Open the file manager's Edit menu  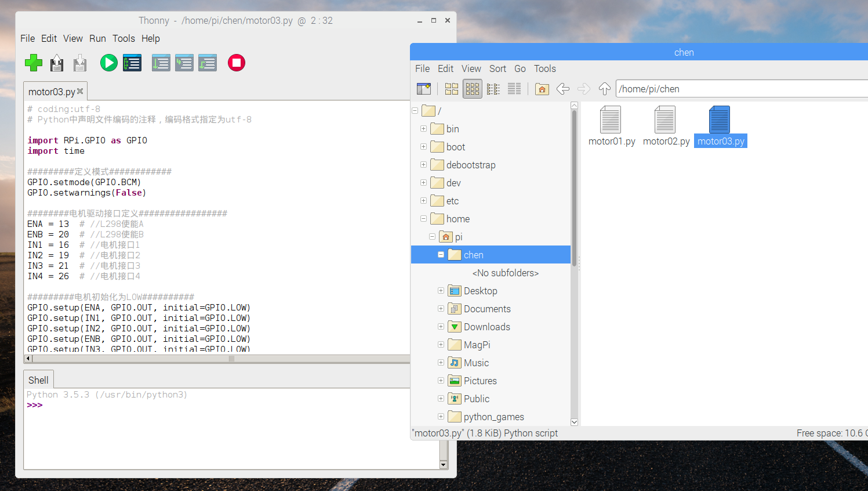tap(446, 68)
